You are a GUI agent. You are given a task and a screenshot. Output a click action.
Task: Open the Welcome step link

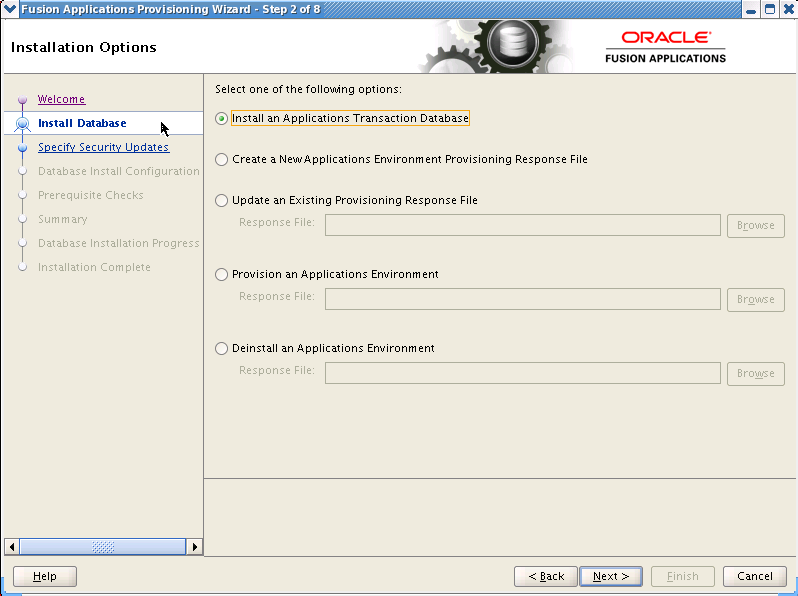62,99
